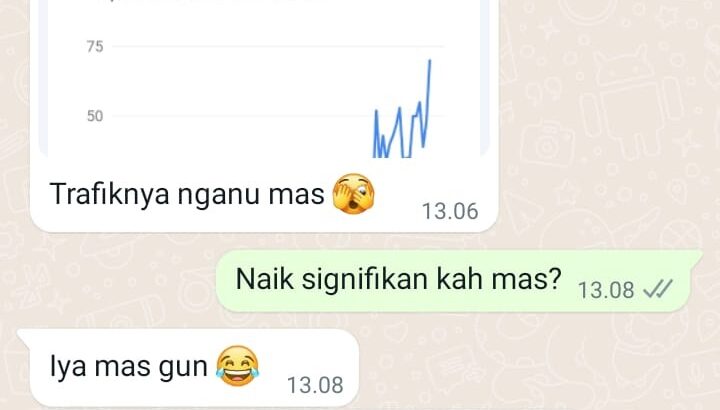Tap the double check mark read receipt
720x410 pixels.
click(658, 289)
